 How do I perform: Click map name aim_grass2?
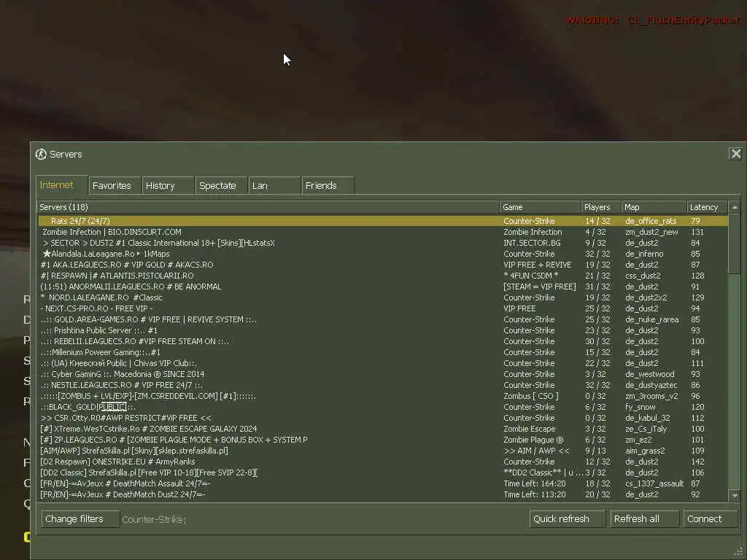pos(645,451)
